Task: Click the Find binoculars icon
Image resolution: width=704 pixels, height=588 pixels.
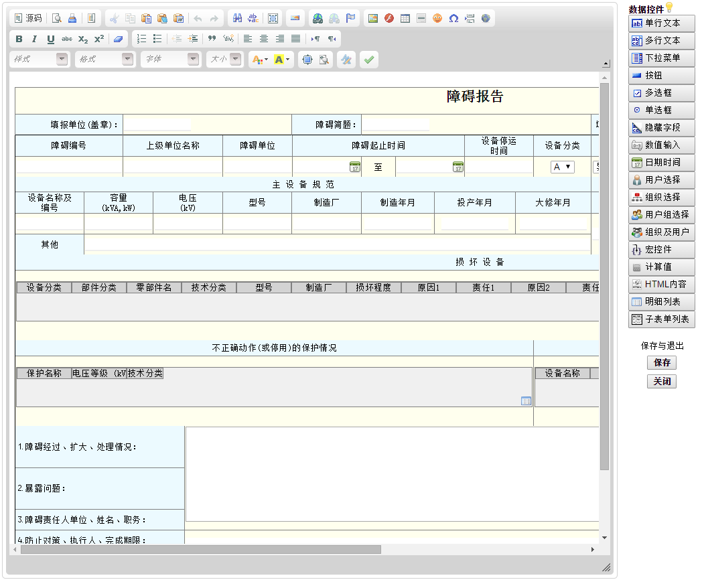Action: (x=236, y=19)
